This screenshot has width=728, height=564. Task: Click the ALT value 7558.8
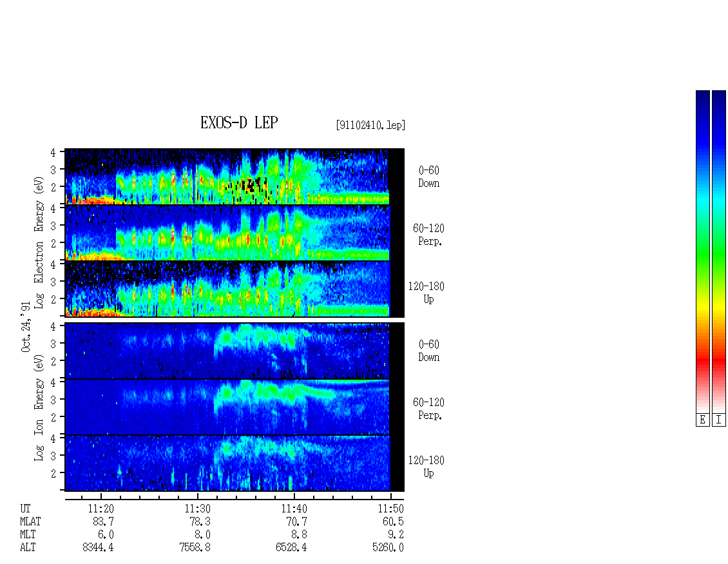click(x=195, y=547)
